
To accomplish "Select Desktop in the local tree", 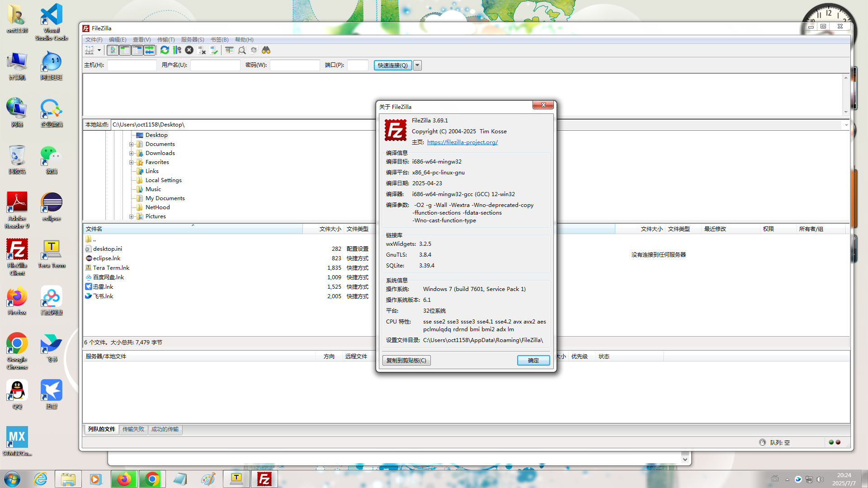I will pos(156,135).
